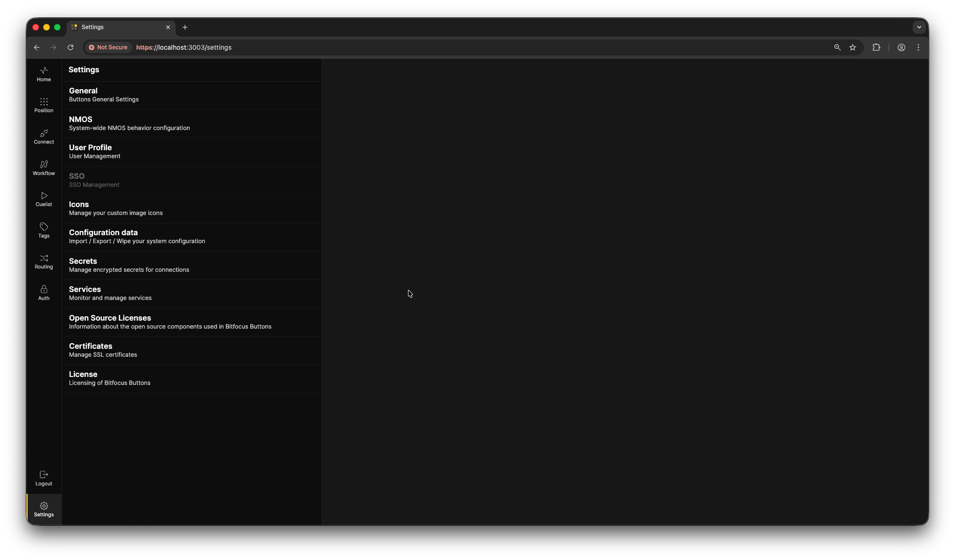Open the browser extensions puzzle icon
The width and height of the screenshot is (955, 560).
(876, 47)
